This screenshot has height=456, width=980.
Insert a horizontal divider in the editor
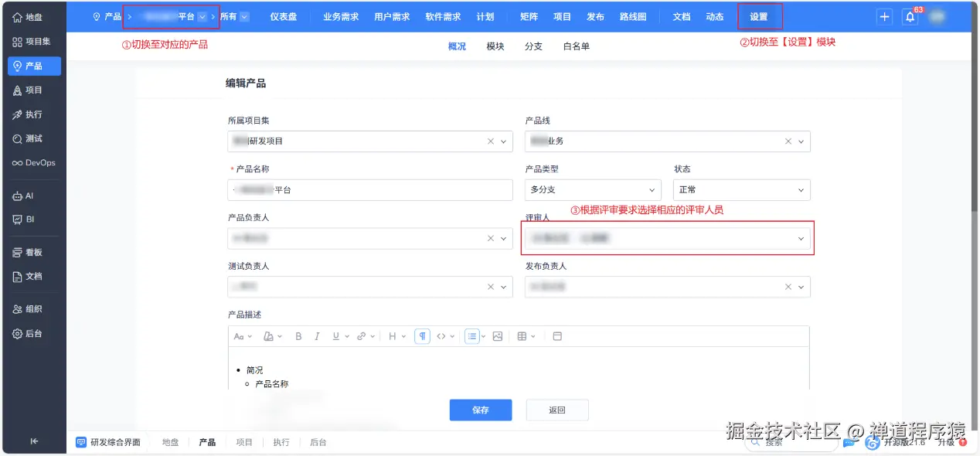[557, 335]
